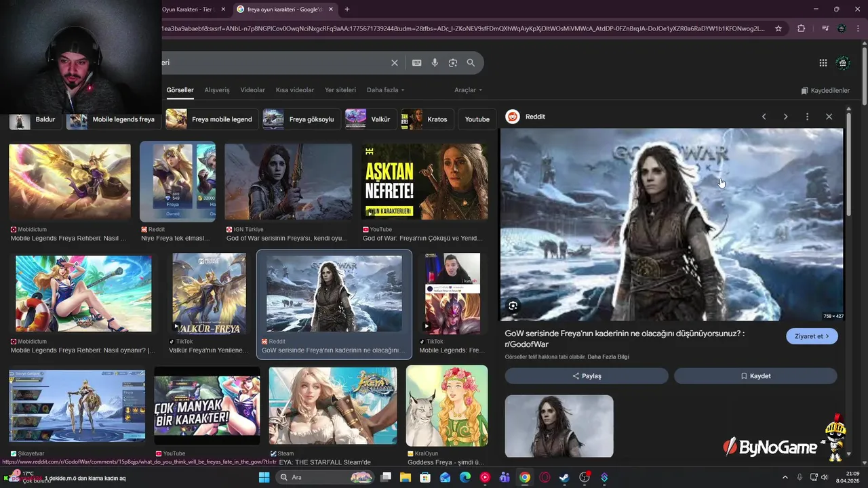This screenshot has width=868, height=488.
Task: Open the Daha Fazla Bilgi link
Action: click(608, 357)
